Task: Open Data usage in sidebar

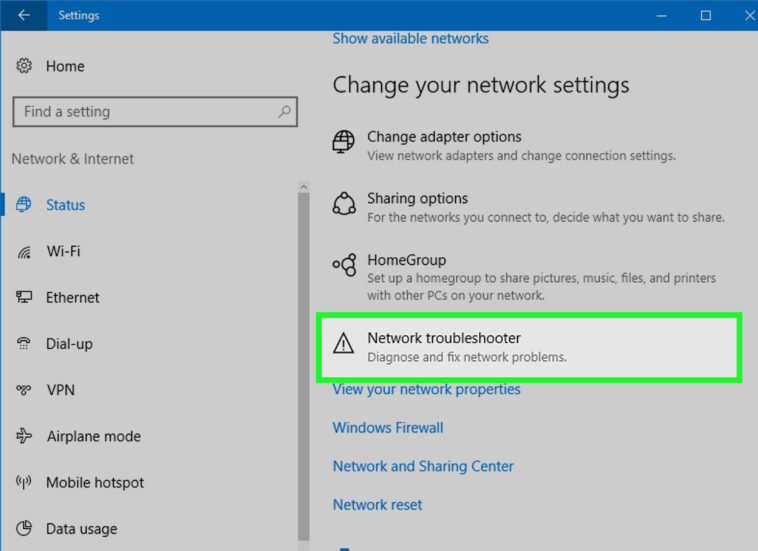Action: click(81, 529)
